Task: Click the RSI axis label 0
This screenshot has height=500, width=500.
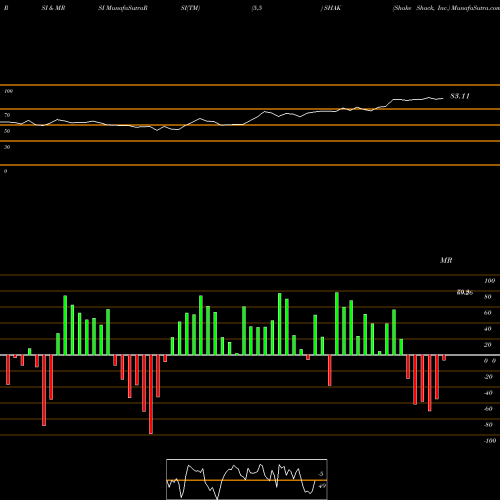Action: (5, 171)
